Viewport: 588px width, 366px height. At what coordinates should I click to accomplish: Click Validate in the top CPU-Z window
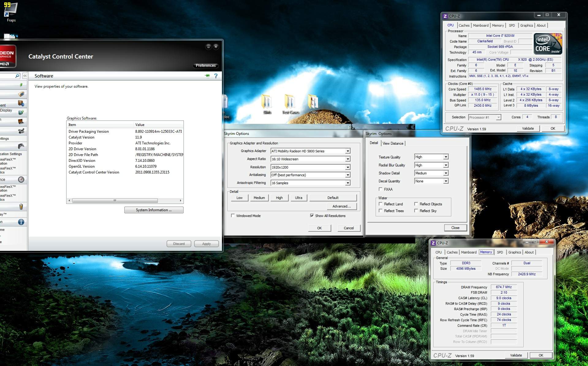528,128
